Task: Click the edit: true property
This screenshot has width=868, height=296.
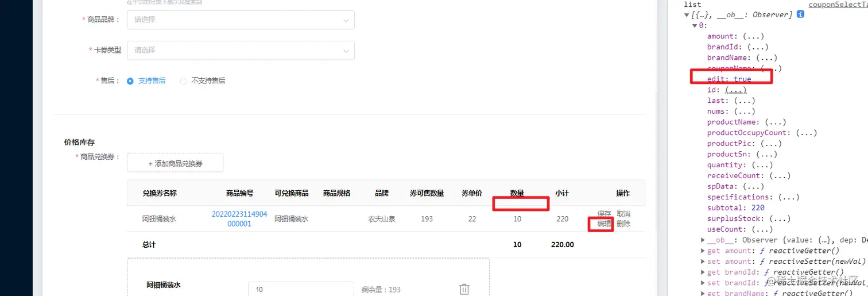Action: pos(729,79)
